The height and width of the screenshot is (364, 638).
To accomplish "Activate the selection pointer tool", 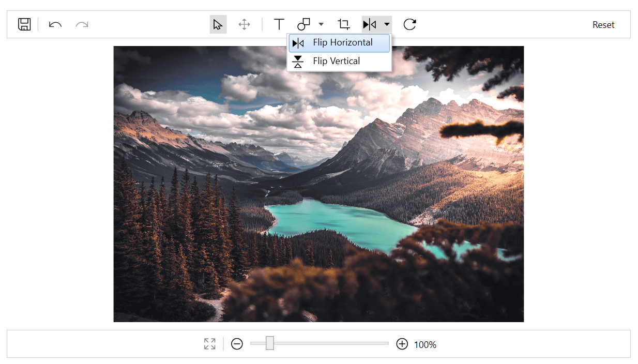I will pos(218,24).
